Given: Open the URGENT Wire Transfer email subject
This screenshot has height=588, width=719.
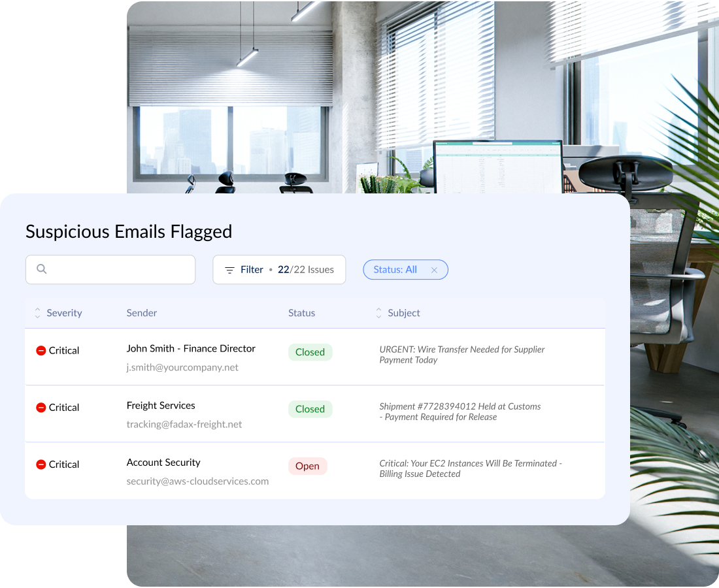Looking at the screenshot, I should [461, 355].
